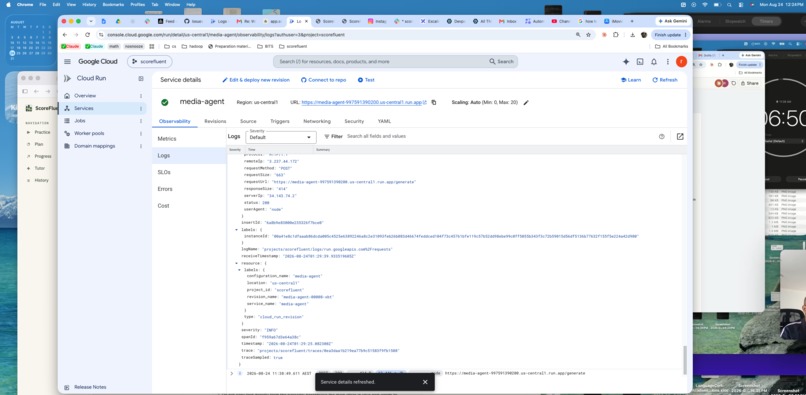Select Logs in observability side menu
The width and height of the screenshot is (806, 395).
coord(189,155)
